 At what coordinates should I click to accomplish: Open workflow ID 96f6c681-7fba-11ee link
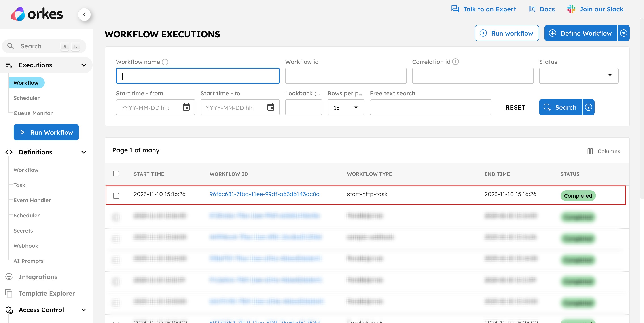264,194
